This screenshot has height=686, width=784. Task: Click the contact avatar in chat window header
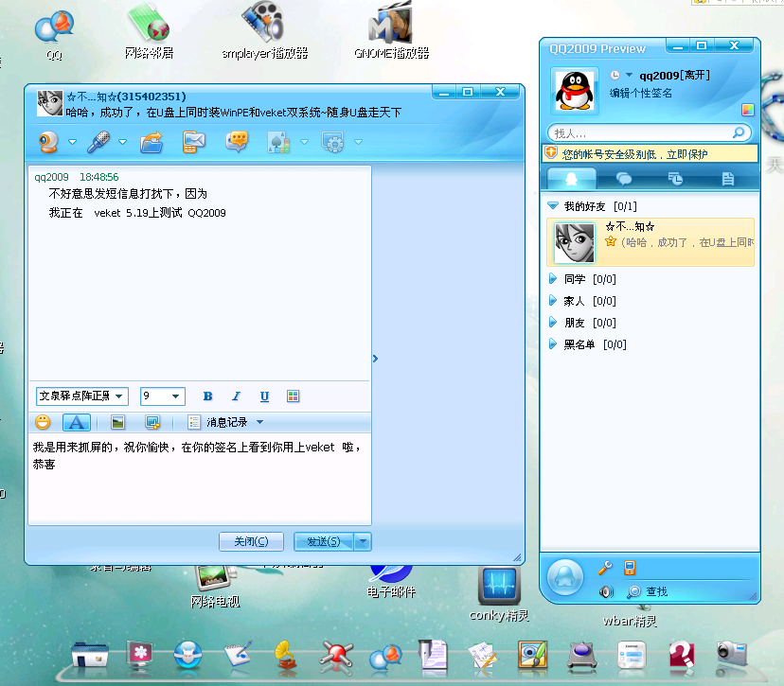click(50, 103)
